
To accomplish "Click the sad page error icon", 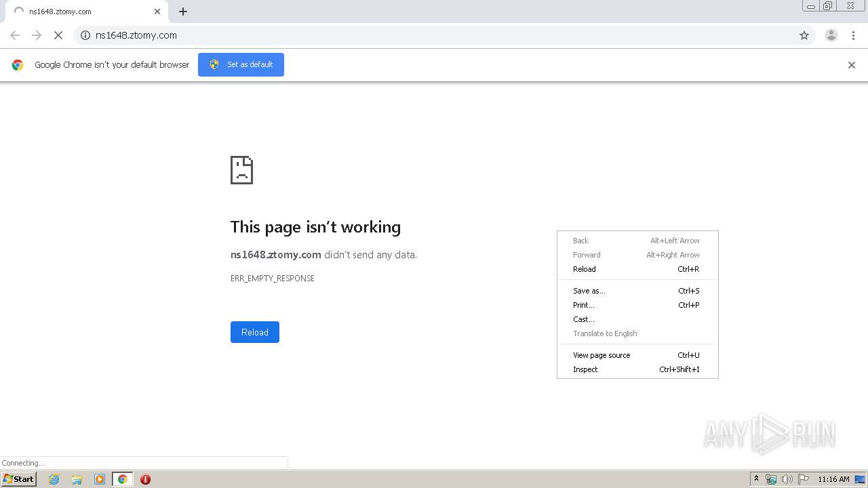I will coord(241,170).
